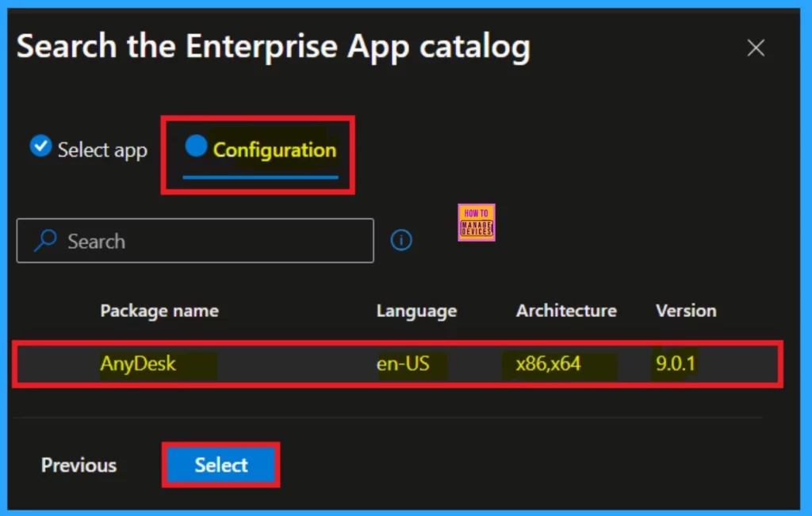
Task: Switch to the Select app step
Action: [89, 149]
